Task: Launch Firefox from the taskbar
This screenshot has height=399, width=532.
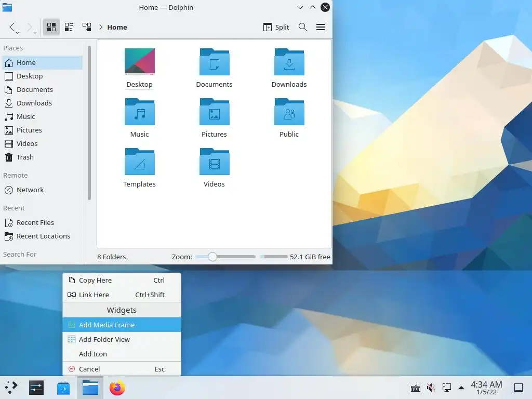Action: coord(117,388)
